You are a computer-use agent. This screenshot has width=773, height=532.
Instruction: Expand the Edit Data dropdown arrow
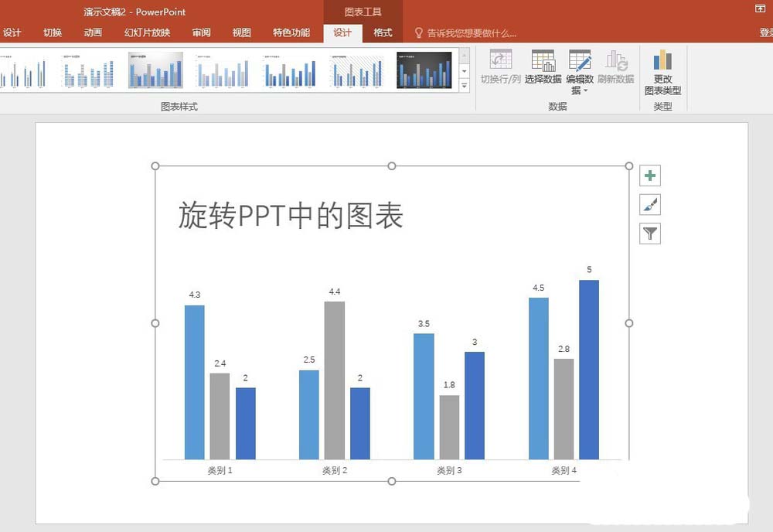click(586, 90)
